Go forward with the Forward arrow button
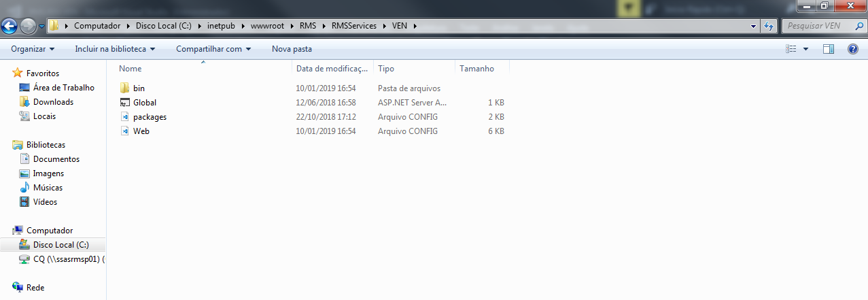868x300 pixels. click(x=28, y=27)
